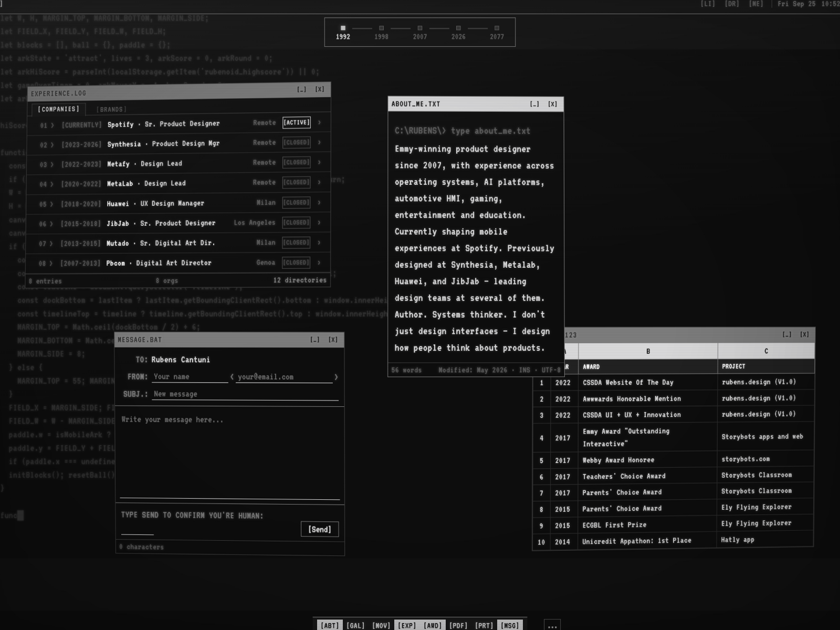Expand the Metafy Design Lead row arrow
The image size is (840, 630).
[x=319, y=162]
